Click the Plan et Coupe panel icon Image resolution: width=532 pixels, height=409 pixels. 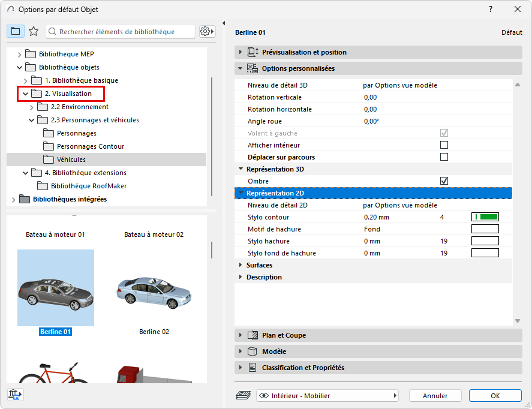253,335
